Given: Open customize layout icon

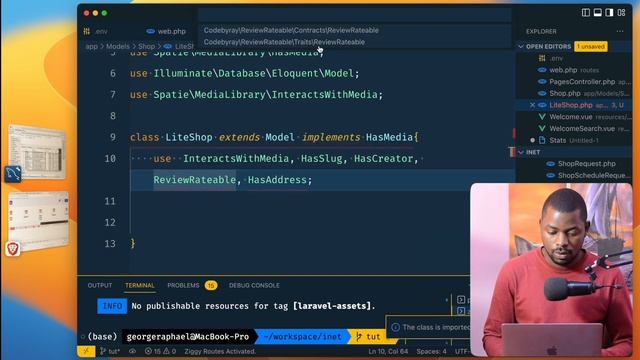Looking at the screenshot, I should click(x=622, y=13).
